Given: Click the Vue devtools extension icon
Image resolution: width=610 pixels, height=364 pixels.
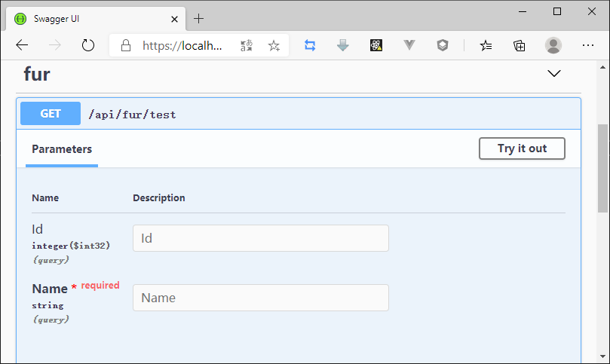Looking at the screenshot, I should click(x=409, y=45).
